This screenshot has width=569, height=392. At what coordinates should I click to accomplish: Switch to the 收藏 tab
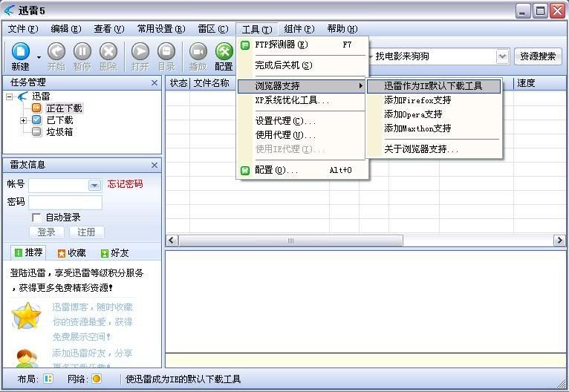[72, 252]
